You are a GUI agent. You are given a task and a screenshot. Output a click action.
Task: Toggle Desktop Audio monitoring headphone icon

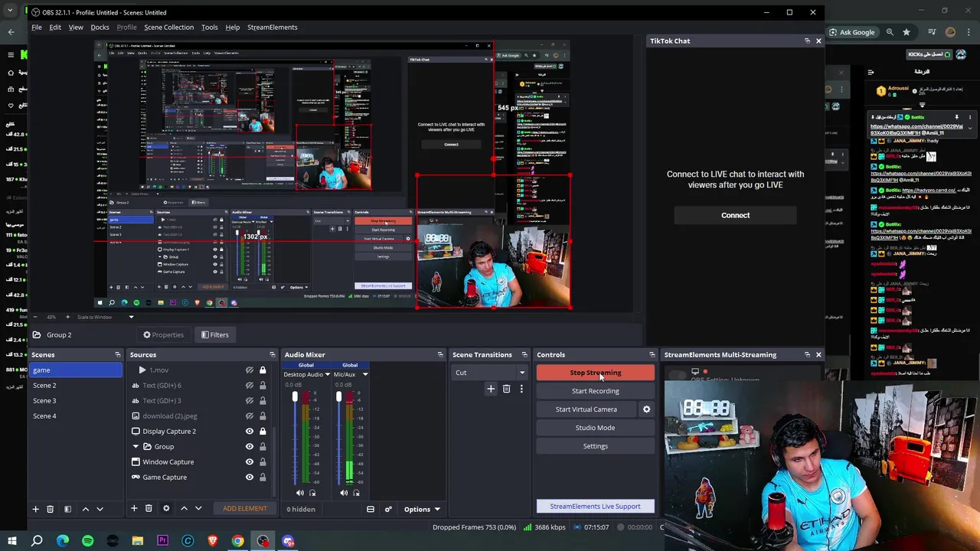(312, 493)
